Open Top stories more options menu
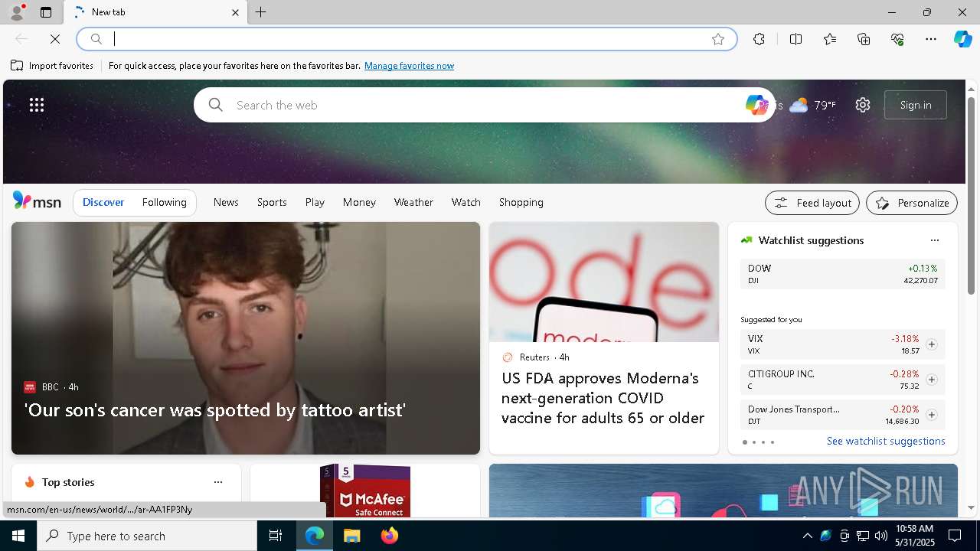This screenshot has height=551, width=980. 218,482
